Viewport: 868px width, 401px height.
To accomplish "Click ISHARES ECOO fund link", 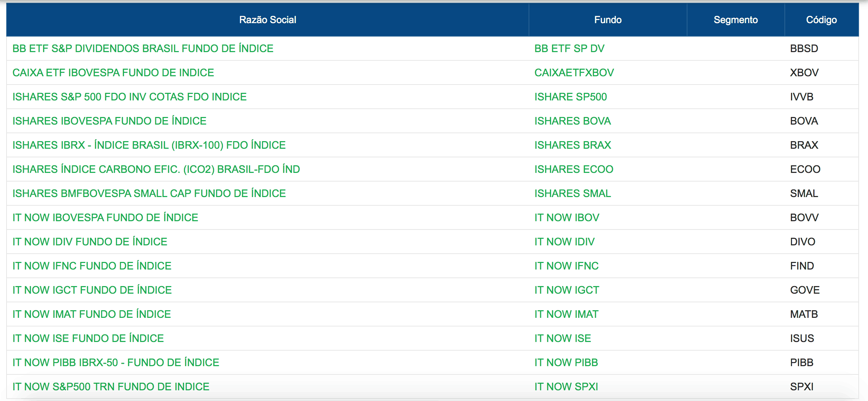I will point(574,169).
